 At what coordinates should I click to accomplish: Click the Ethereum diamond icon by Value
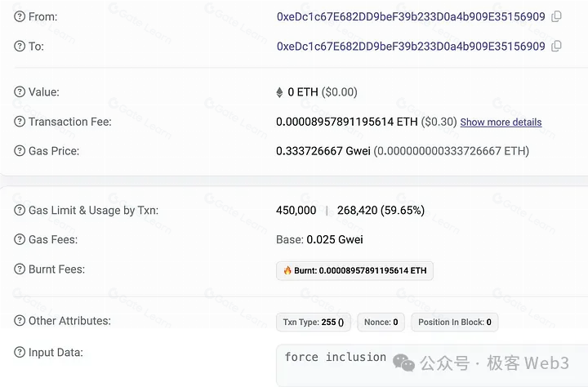tap(279, 92)
